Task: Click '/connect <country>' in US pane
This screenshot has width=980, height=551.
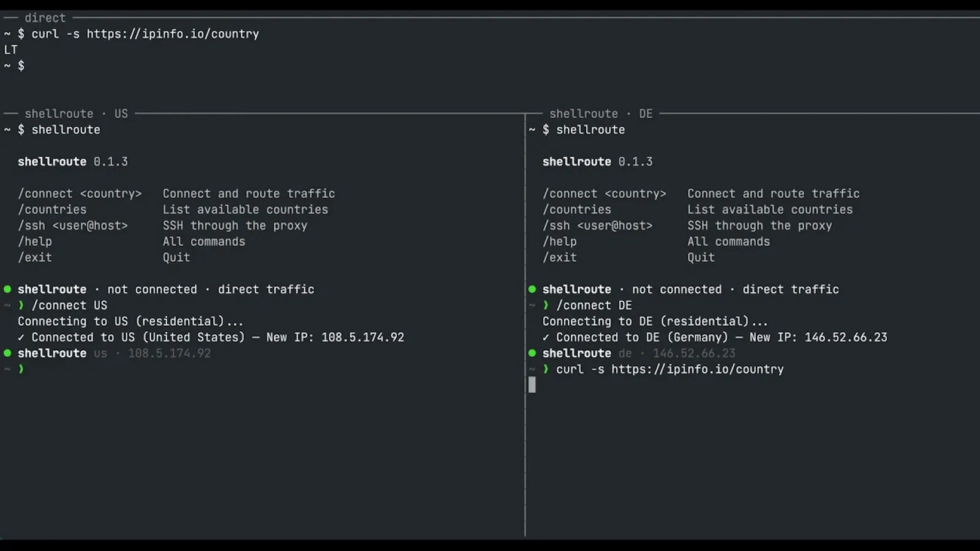Action: click(x=80, y=193)
